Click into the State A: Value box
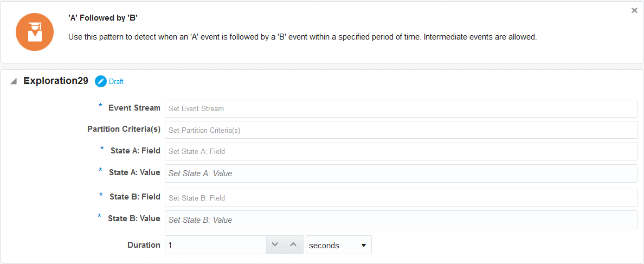 (401, 173)
